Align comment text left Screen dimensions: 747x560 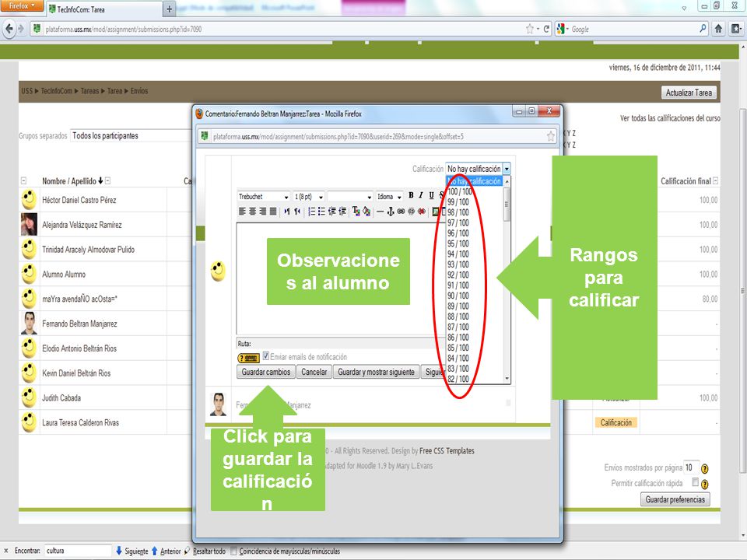pyautogui.click(x=242, y=211)
